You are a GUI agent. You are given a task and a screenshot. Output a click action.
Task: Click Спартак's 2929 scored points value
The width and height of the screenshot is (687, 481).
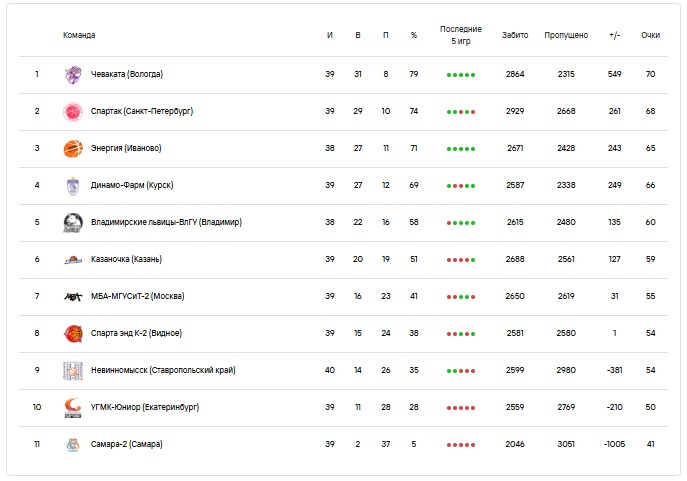(515, 111)
